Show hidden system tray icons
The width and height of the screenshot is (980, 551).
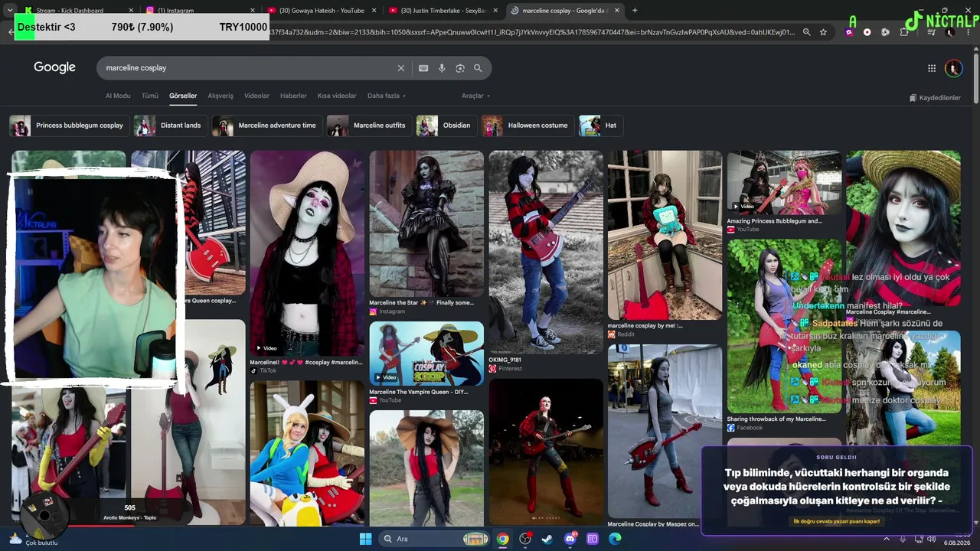pyautogui.click(x=887, y=539)
